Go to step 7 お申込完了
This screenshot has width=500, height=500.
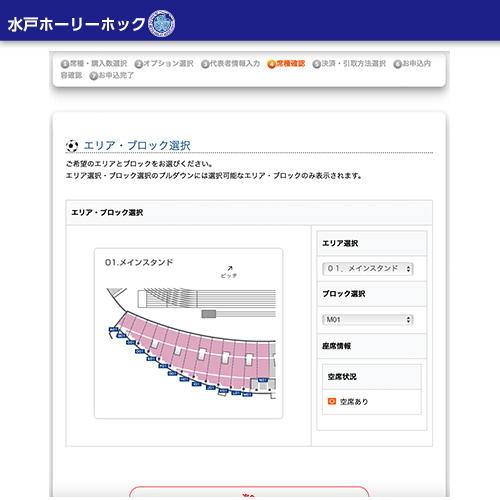111,76
